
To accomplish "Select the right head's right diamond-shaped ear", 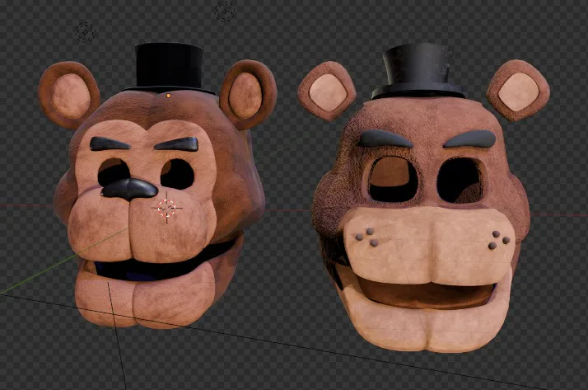I will pyautogui.click(x=518, y=91).
